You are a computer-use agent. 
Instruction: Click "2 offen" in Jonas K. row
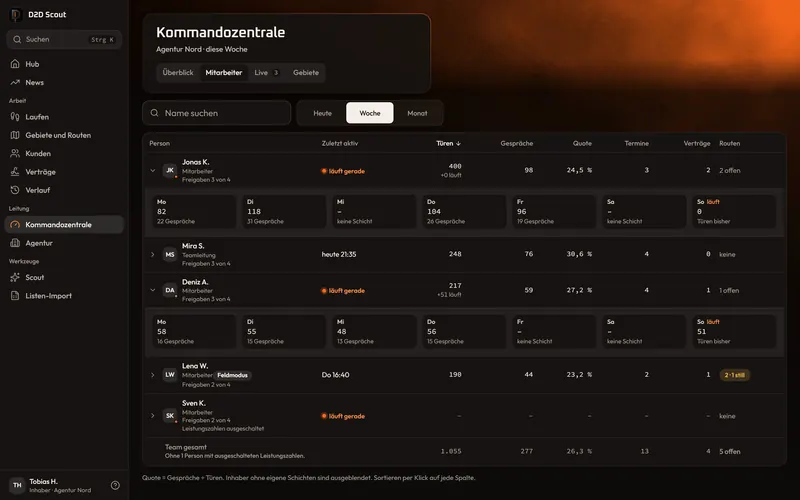pos(730,170)
